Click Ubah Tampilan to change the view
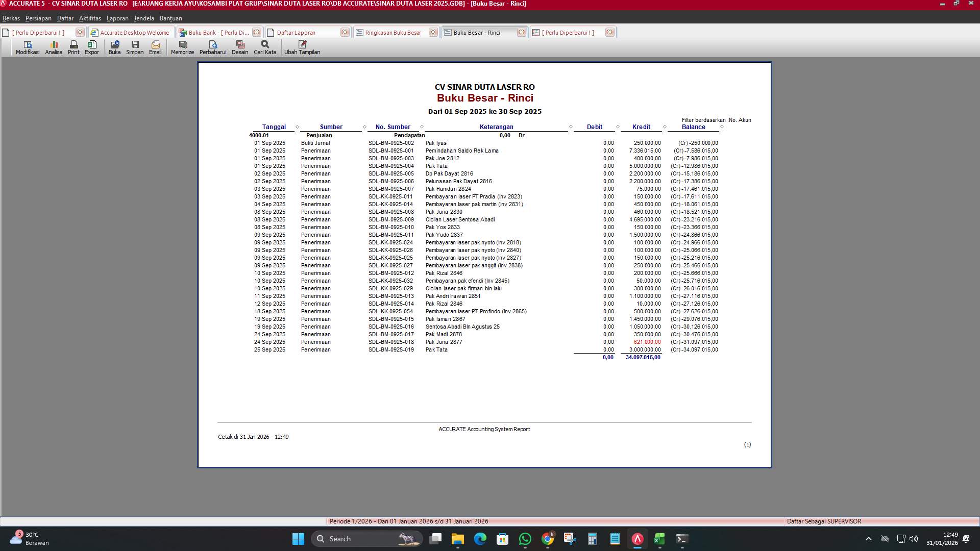 pyautogui.click(x=302, y=47)
